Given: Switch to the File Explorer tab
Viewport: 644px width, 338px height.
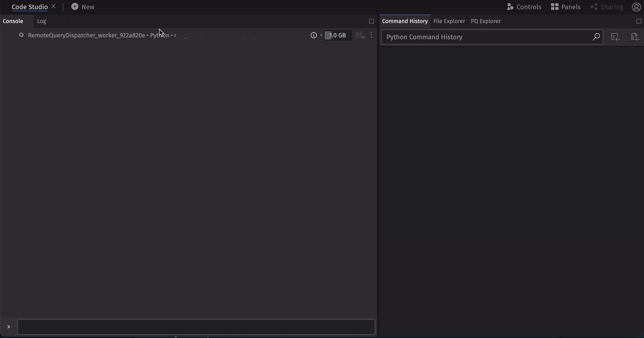Looking at the screenshot, I should [x=449, y=21].
